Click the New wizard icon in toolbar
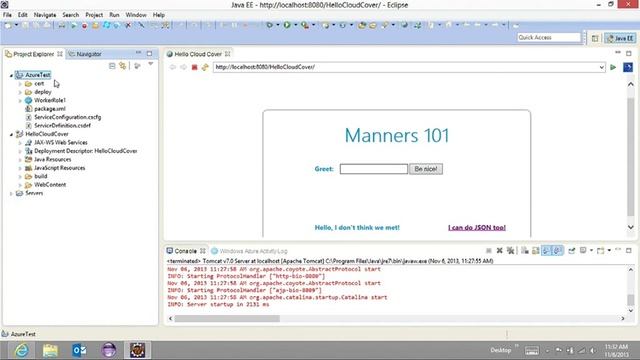 [8, 25]
